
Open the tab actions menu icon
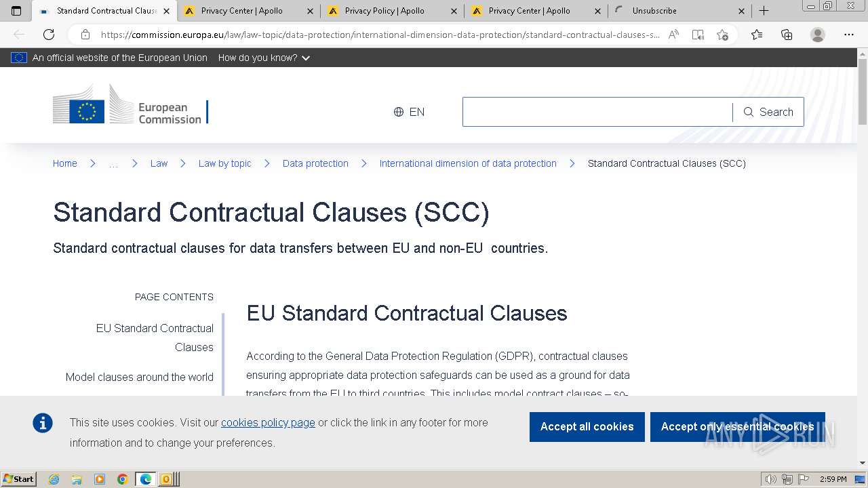coord(16,11)
